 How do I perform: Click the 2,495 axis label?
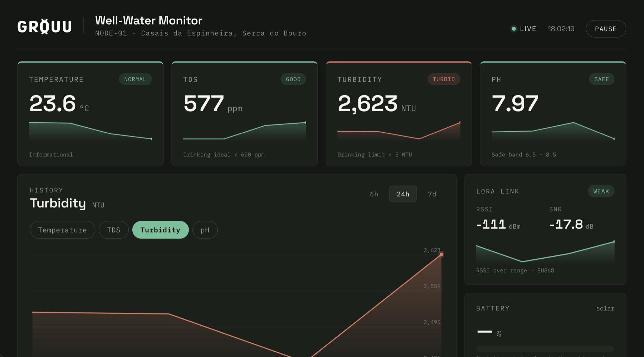tap(432, 322)
